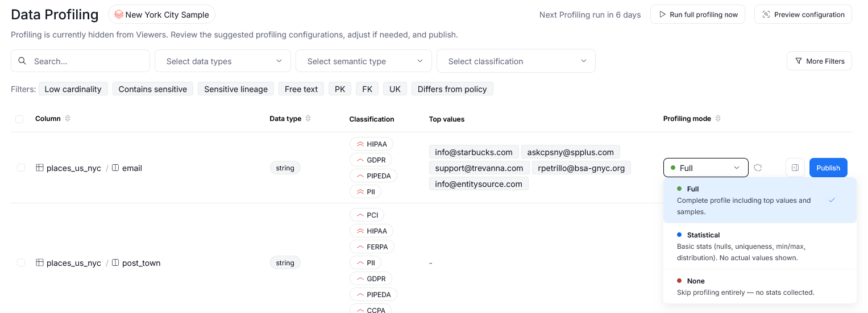The height and width of the screenshot is (313, 868).
Task: Open the Select classification dropdown
Action: pyautogui.click(x=516, y=61)
